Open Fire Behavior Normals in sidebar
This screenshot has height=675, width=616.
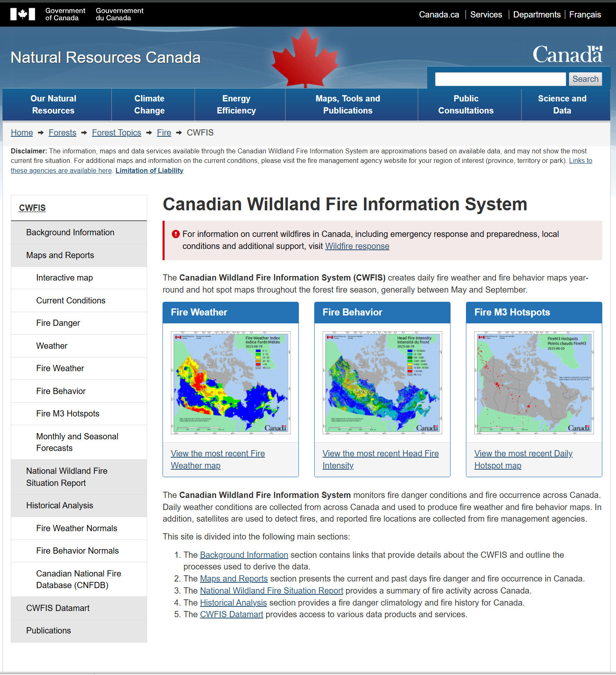[x=79, y=551]
